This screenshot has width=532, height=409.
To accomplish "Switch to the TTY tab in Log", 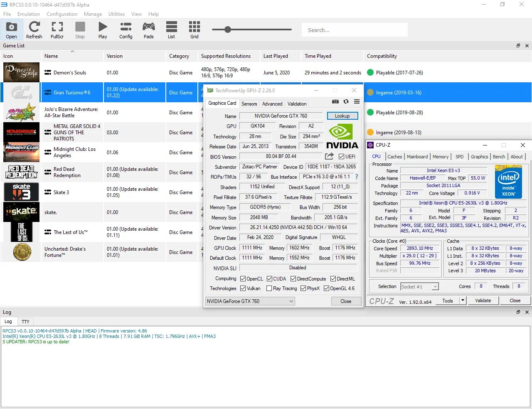I will (25, 322).
